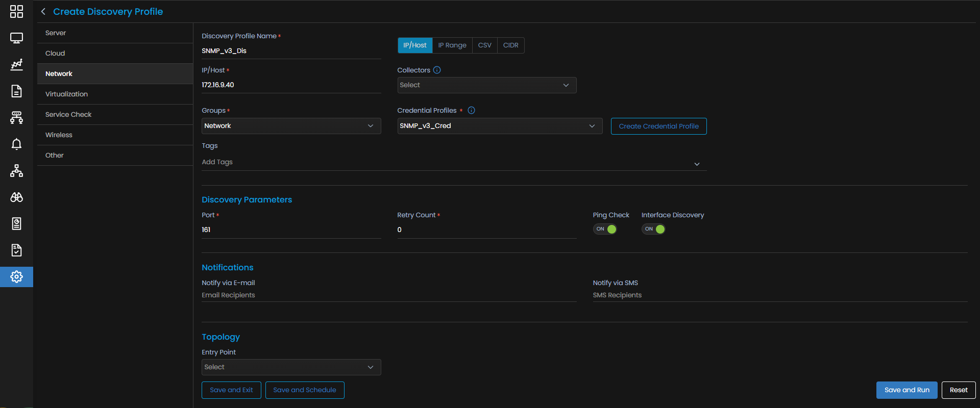This screenshot has height=408, width=980.
Task: Turn off the Ping Check toggle
Action: coord(605,229)
